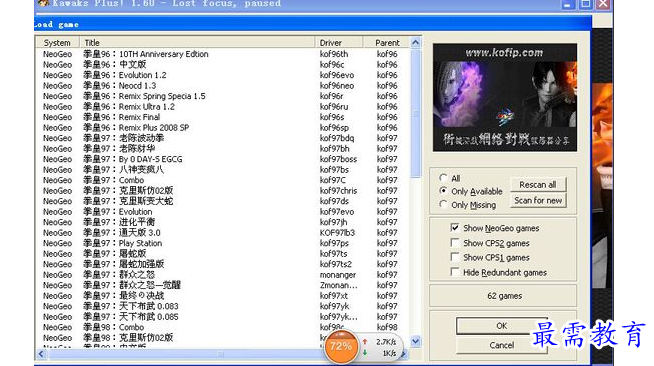Select 拳皇97：通天版 3.0 row
Viewport: 654px width, 366px height.
(x=222, y=233)
